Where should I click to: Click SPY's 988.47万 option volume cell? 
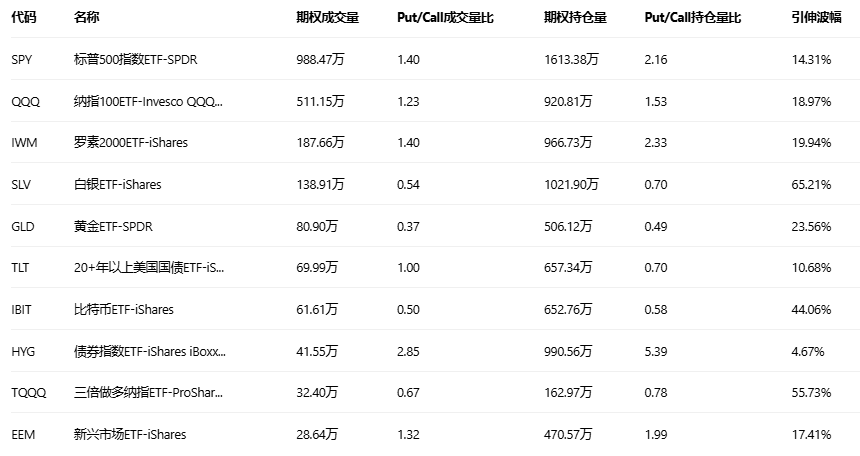click(320, 60)
